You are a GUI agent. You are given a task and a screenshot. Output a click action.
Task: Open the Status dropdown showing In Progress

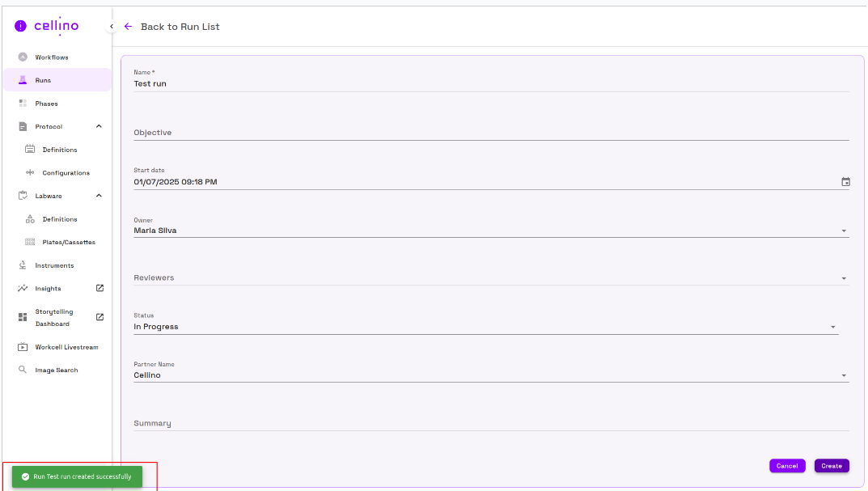coord(832,328)
